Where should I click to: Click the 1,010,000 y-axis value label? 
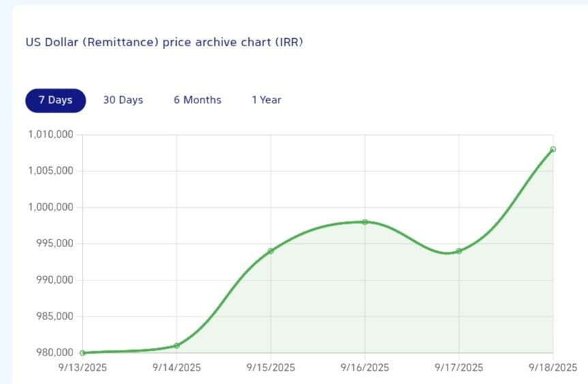point(51,134)
